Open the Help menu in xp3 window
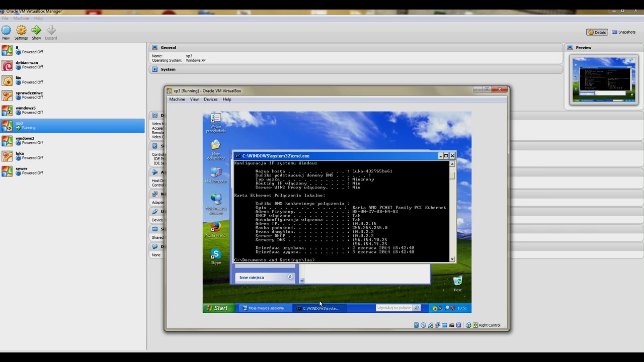 click(227, 99)
